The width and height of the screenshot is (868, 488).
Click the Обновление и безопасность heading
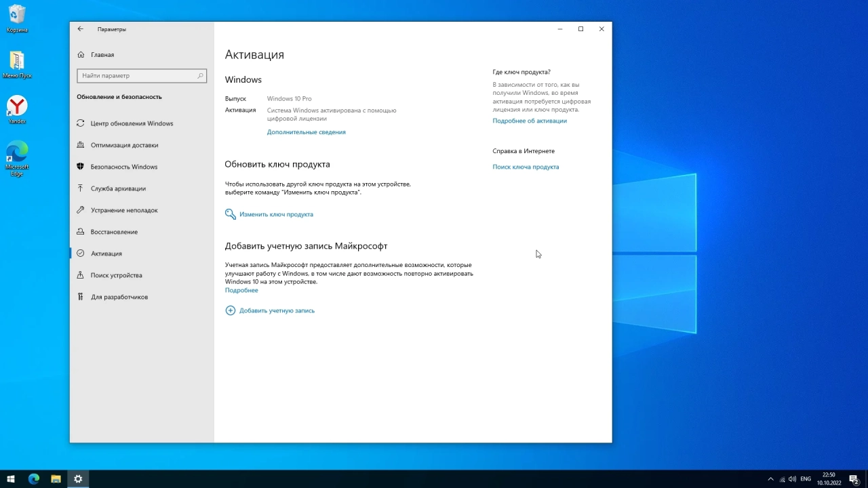[119, 97]
